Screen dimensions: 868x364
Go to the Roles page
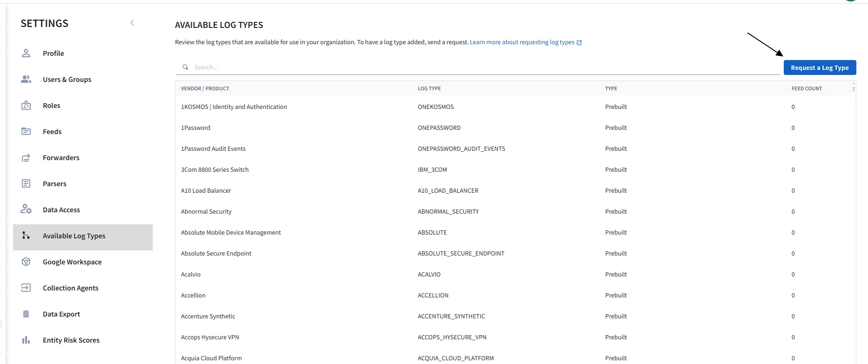[83, 105]
